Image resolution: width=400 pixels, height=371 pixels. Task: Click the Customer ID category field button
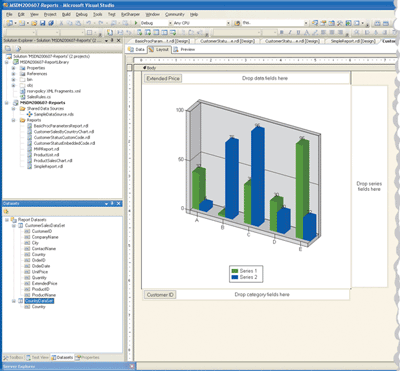[x=160, y=295]
